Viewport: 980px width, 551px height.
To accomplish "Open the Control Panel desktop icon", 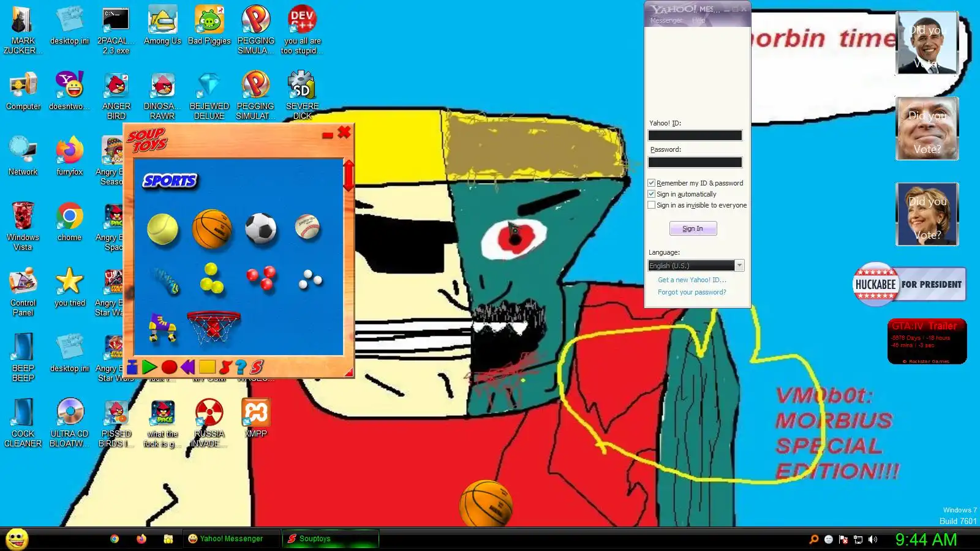I will pyautogui.click(x=23, y=292).
